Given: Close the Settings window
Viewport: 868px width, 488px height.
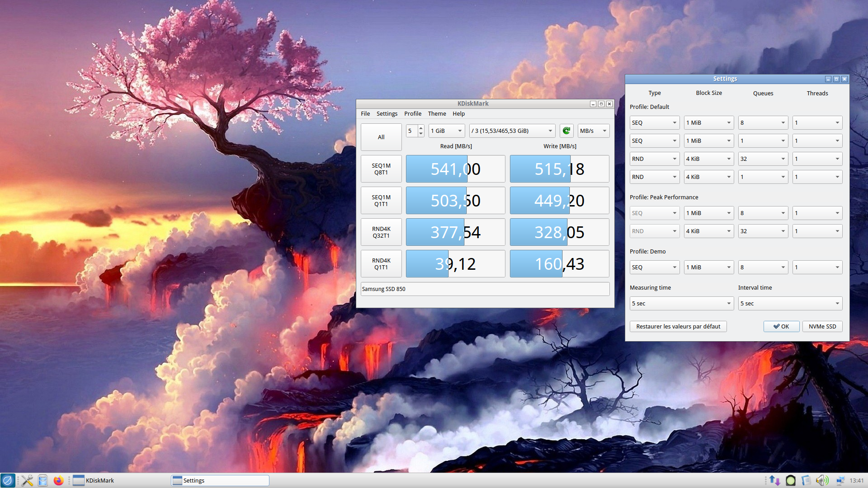Looking at the screenshot, I should (844, 79).
